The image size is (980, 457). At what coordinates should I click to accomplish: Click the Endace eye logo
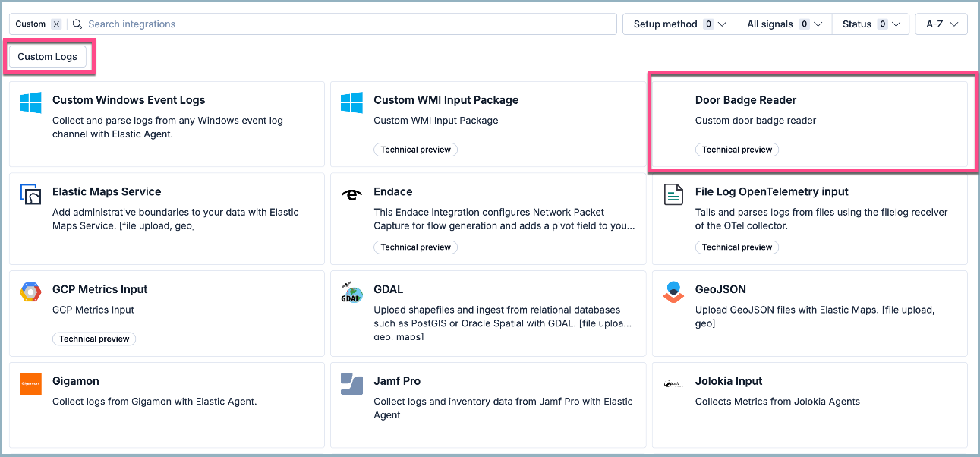351,195
